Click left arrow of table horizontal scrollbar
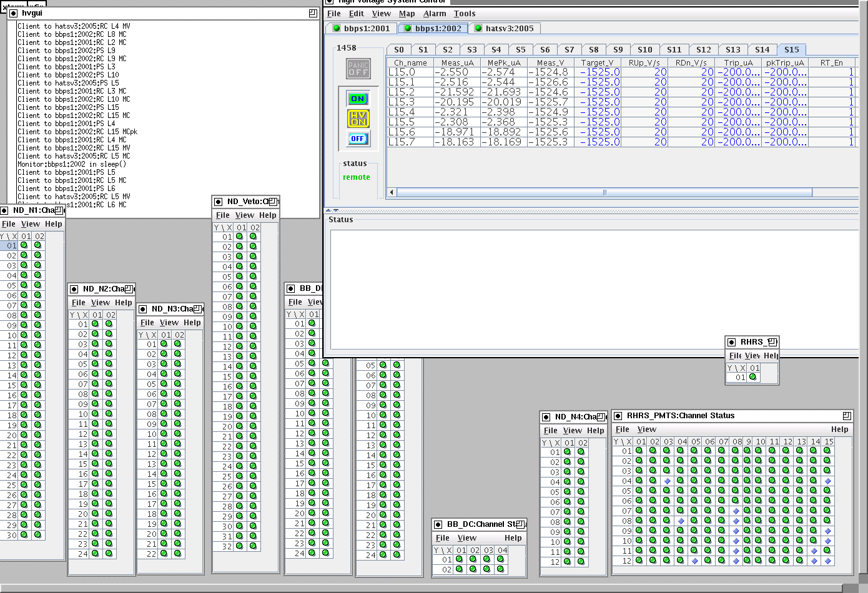 392,192
